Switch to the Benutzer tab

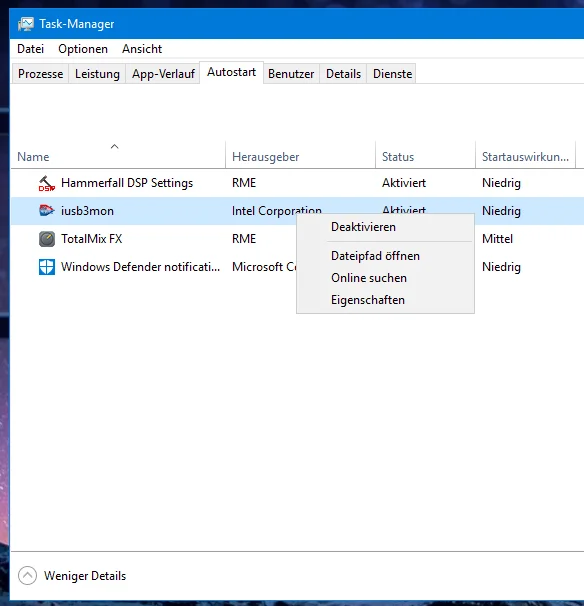(x=291, y=74)
